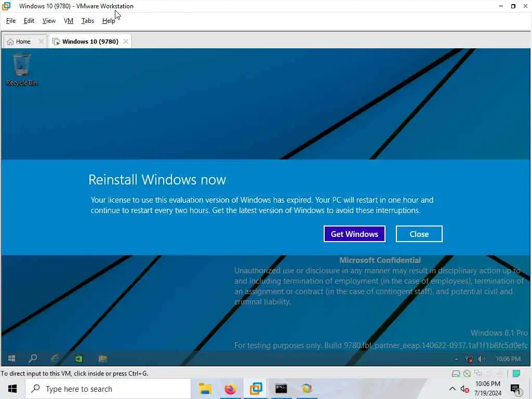Open host File Explorer from taskbar
This screenshot has height=399, width=532.
(205, 389)
